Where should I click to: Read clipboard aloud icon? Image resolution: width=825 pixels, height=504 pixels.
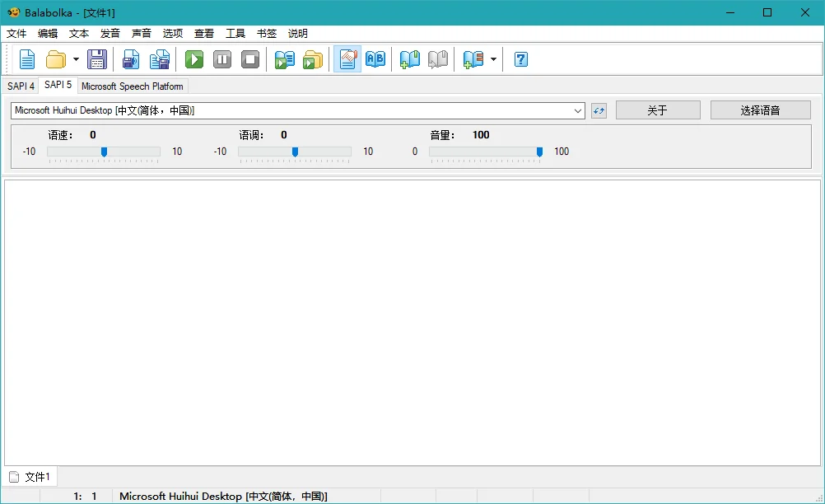[285, 59]
